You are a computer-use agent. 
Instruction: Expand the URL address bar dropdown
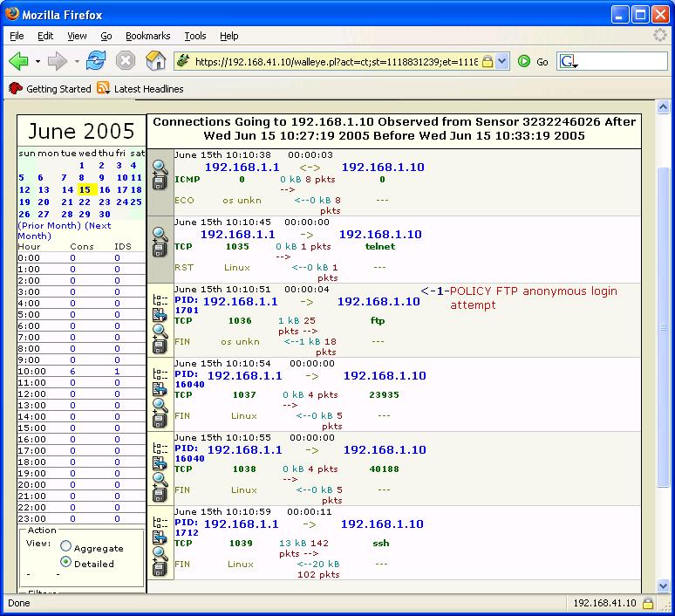click(502, 62)
